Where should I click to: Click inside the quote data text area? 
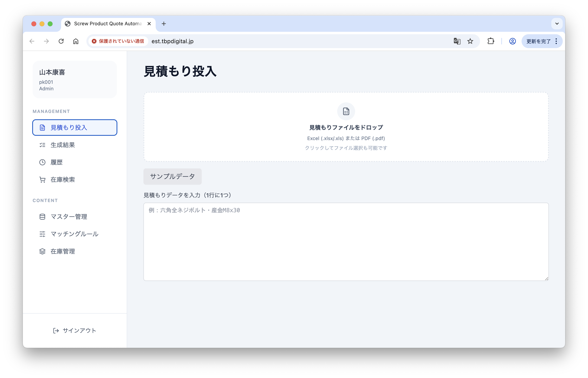pyautogui.click(x=346, y=242)
